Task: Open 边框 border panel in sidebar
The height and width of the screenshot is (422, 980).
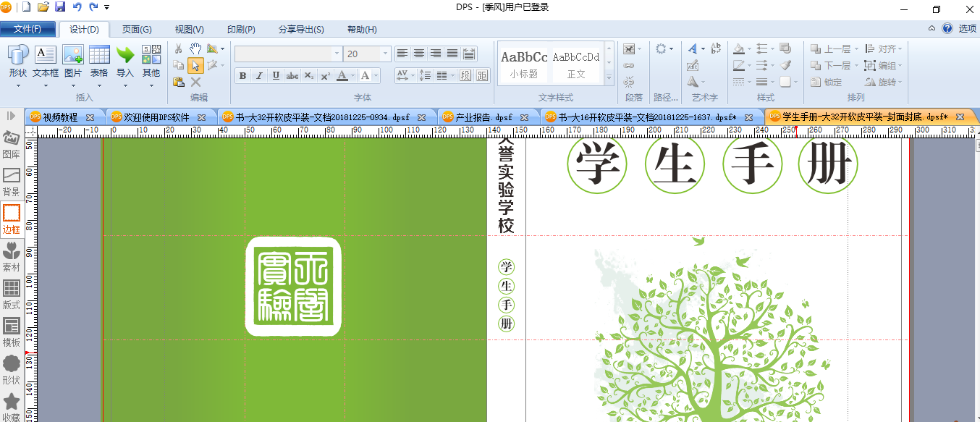Action: [12, 220]
